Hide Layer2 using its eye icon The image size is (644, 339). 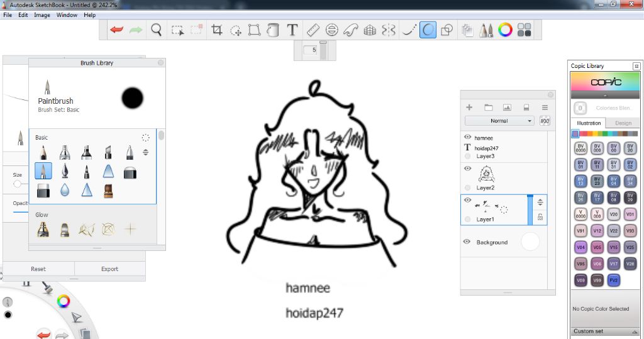(467, 169)
